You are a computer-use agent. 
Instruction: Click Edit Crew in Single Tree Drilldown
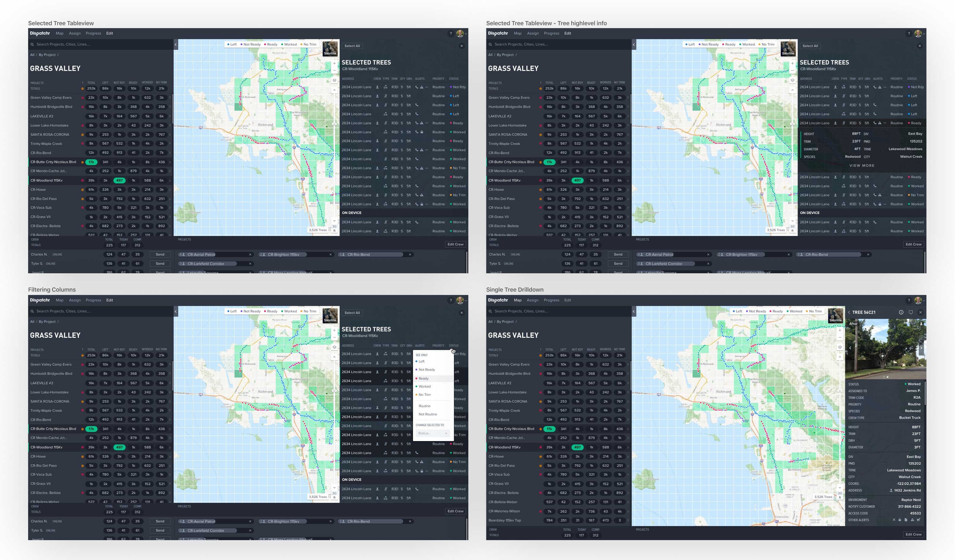[913, 534]
